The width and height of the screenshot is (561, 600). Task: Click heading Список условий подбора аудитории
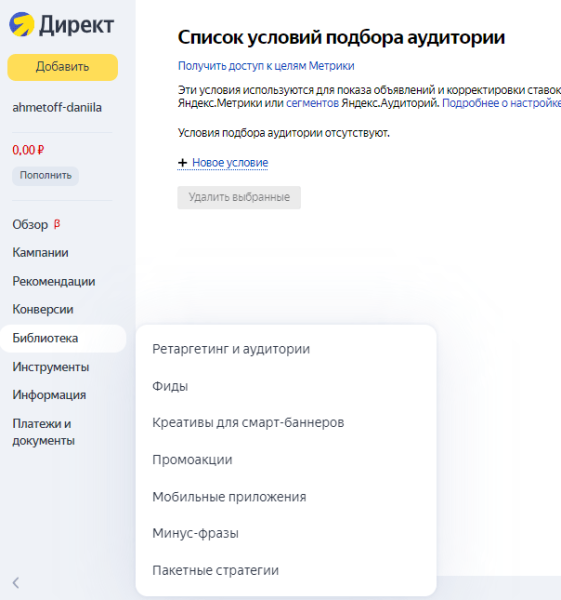[341, 38]
